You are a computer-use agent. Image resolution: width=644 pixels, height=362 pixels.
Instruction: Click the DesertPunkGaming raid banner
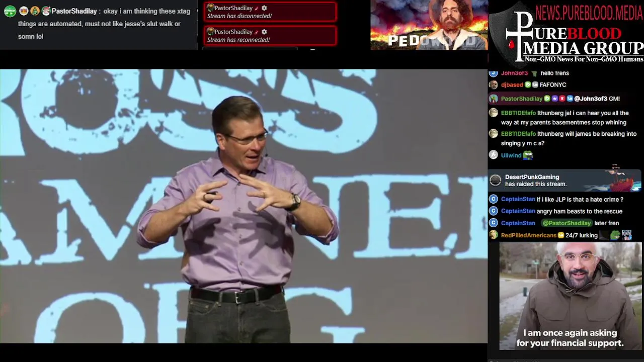[565, 180]
